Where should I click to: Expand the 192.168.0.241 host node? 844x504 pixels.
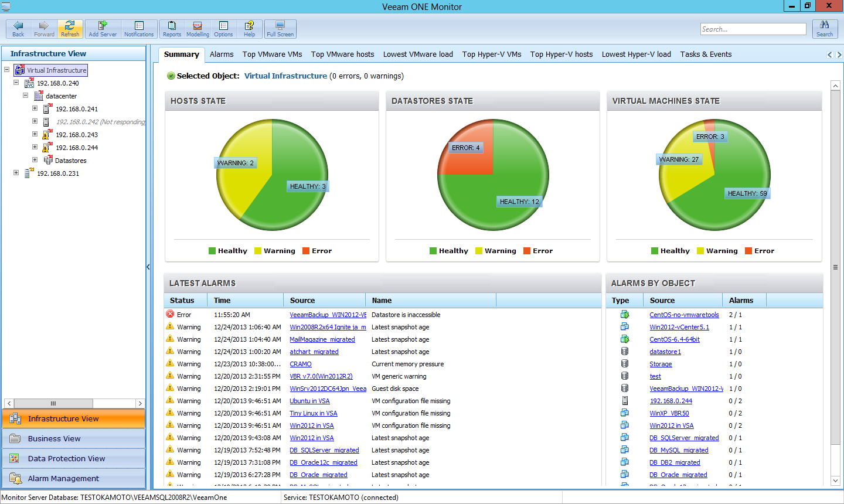coord(35,108)
